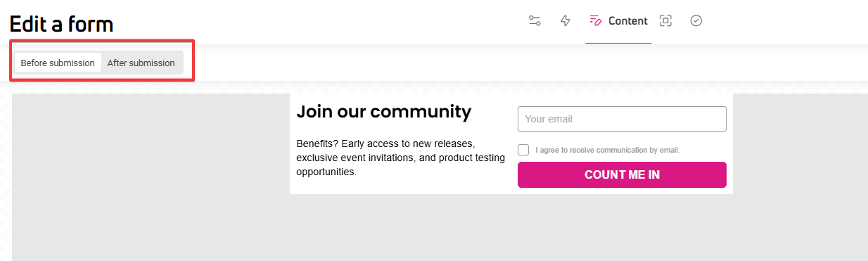Select the Join our community heading

pos(384,111)
